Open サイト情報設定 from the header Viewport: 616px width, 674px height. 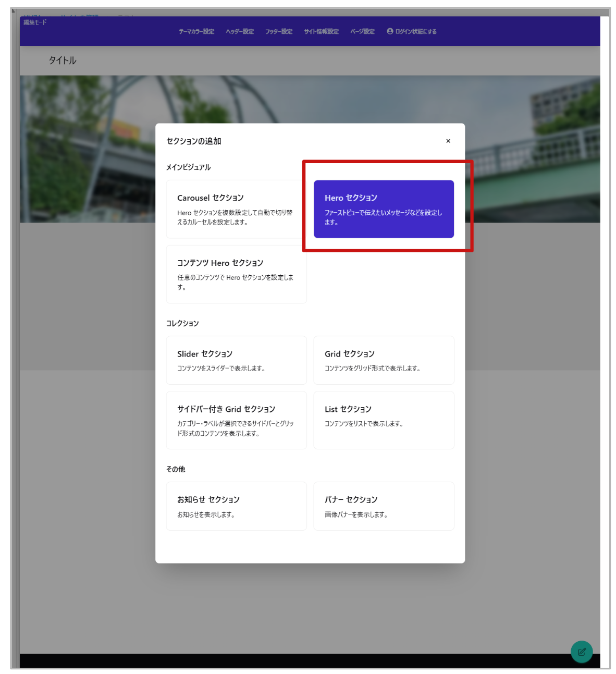(x=322, y=31)
